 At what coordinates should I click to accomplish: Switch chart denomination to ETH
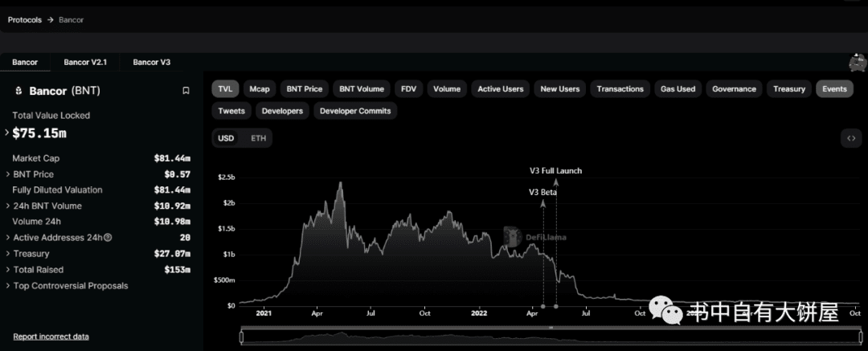tap(259, 138)
